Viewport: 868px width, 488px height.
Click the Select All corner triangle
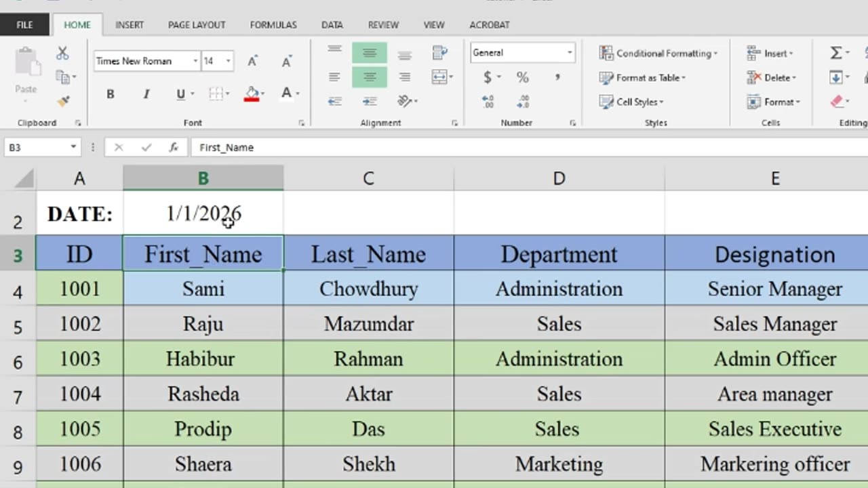[x=24, y=178]
